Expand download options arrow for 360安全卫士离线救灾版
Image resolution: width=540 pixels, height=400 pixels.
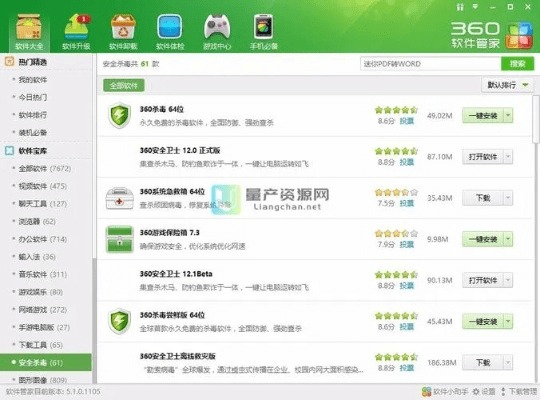pos(508,362)
